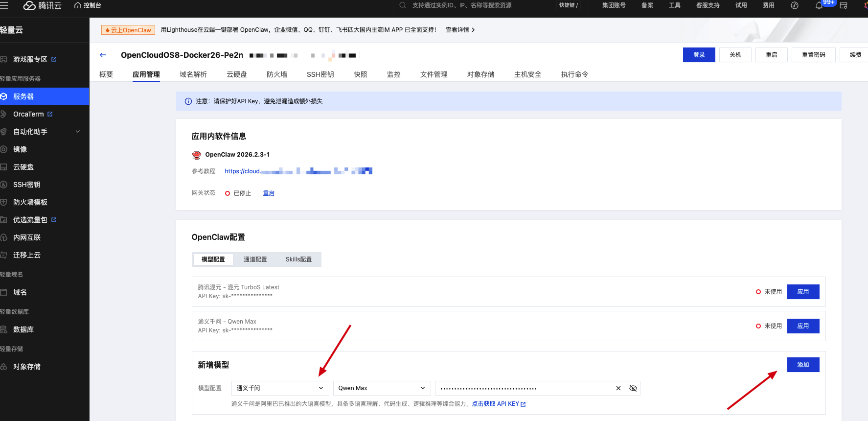Click the search magnifier icon

coord(403,5)
